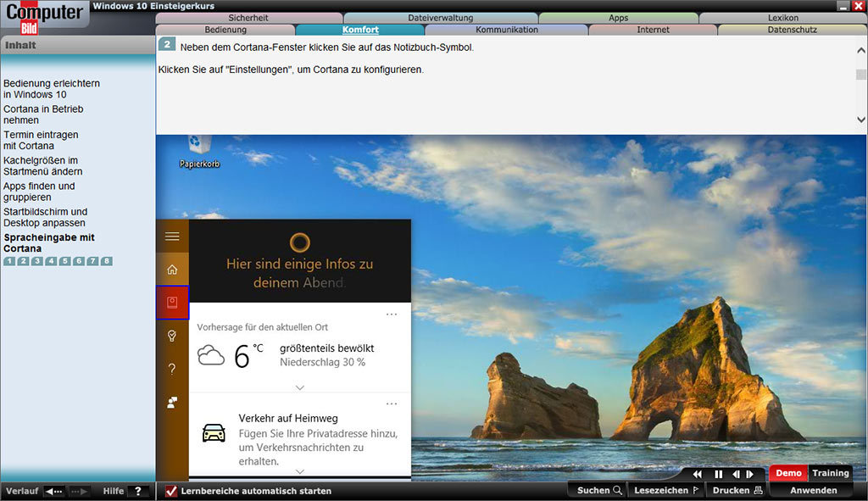Jump to lesson step 2
868x501 pixels.
[x=23, y=261]
